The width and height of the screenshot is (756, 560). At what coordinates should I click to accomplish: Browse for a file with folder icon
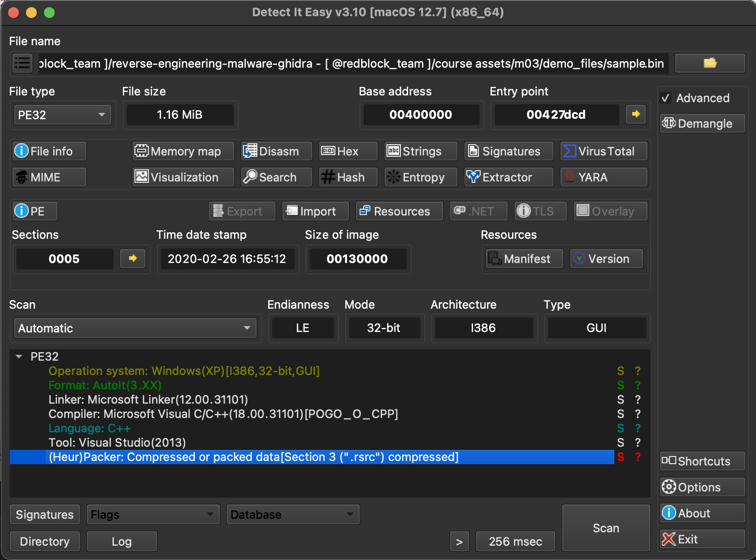pos(710,63)
